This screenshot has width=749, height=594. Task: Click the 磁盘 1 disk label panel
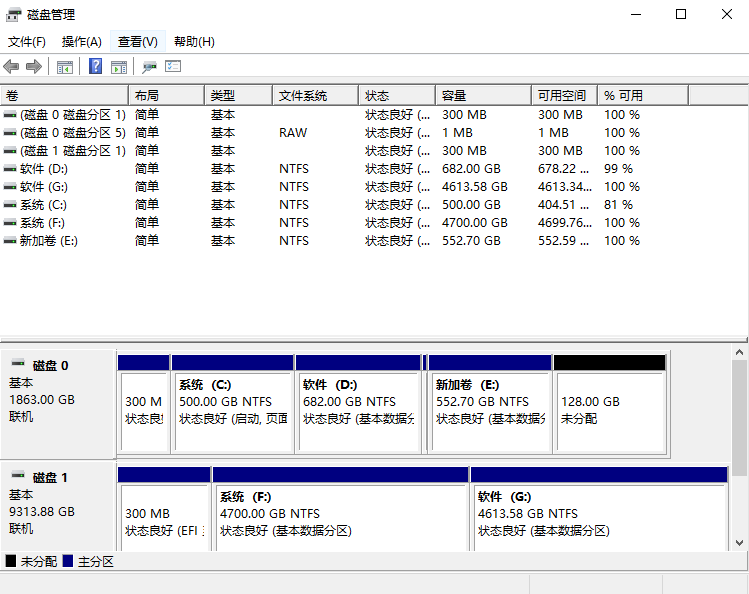coord(58,505)
